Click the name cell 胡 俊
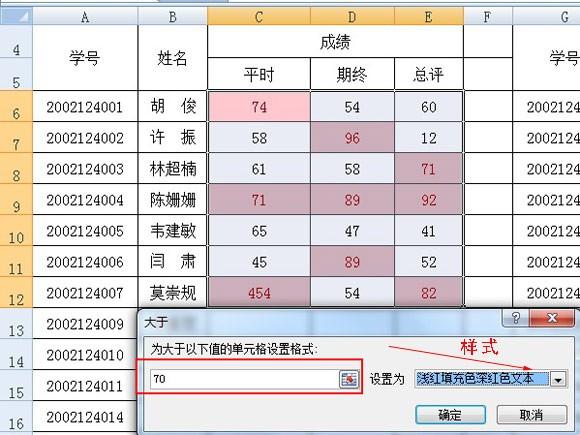580x435 pixels. pos(173,107)
